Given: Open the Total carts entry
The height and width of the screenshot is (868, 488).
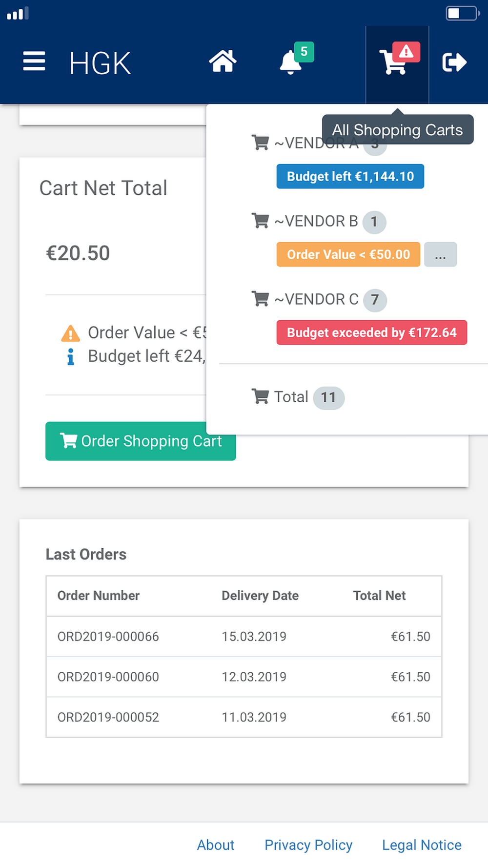Looking at the screenshot, I should [291, 397].
